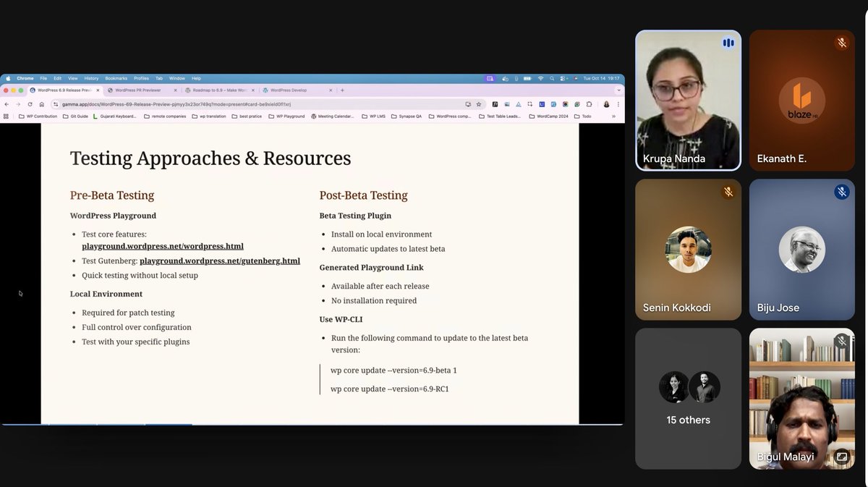The width and height of the screenshot is (868, 487).
Task: Click the 'wp core update --version=6.9-RC1' text
Action: [x=390, y=389]
